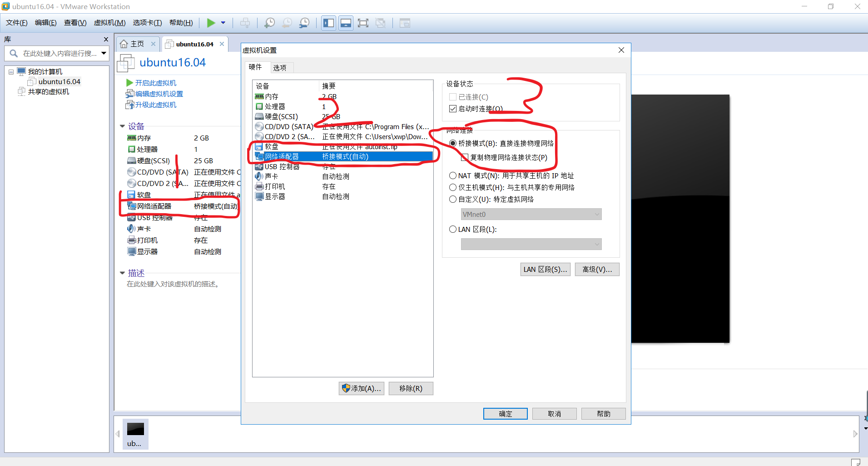
Task: Open the VMnet0 dropdown
Action: pyautogui.click(x=531, y=214)
